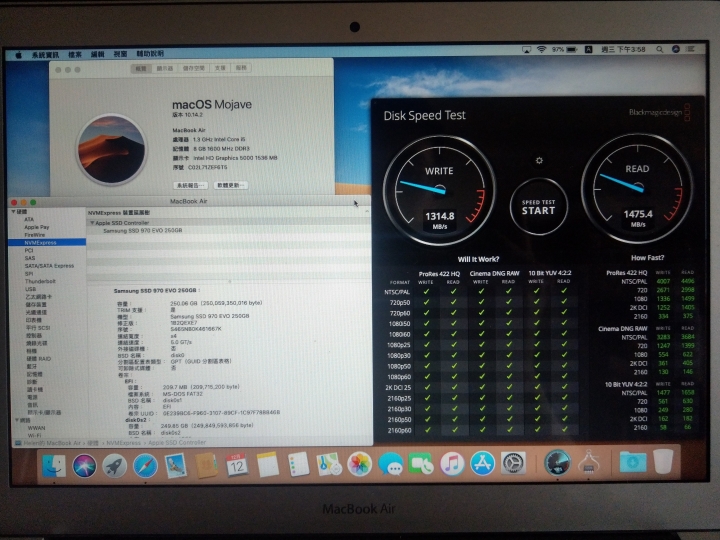Select WWAN under network section
The height and width of the screenshot is (540, 720).
click(x=37, y=428)
